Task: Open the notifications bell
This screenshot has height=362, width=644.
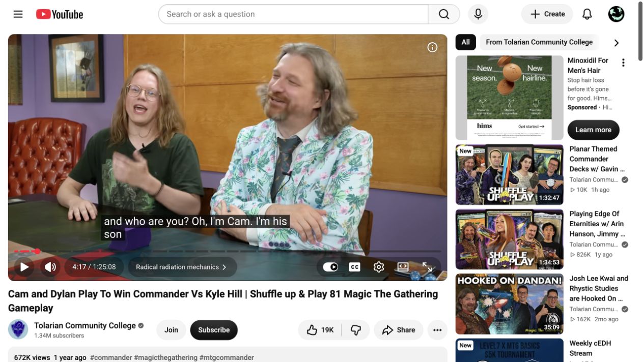Action: [587, 14]
